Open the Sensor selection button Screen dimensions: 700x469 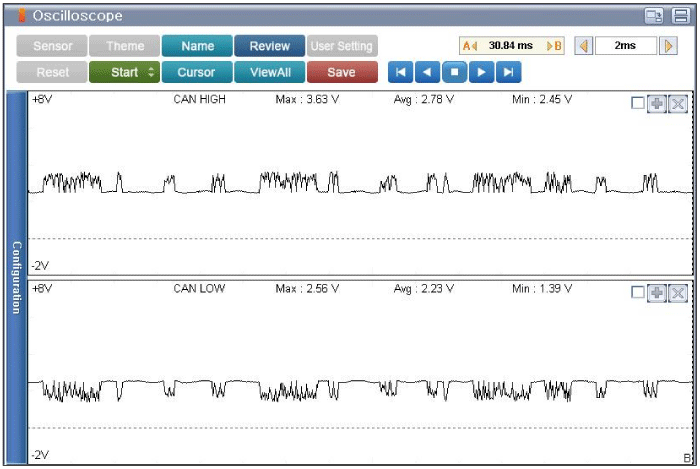click(52, 46)
